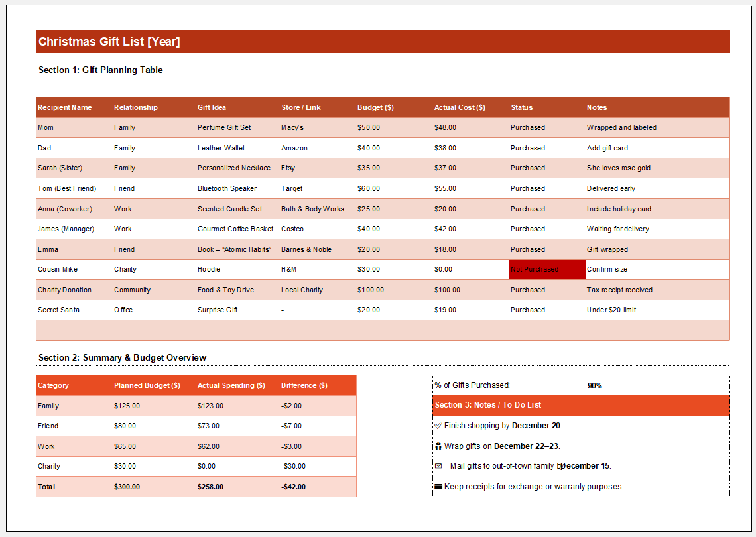Select the red Not Purchased status cell
Image resolution: width=756 pixels, height=537 pixels.
547,270
